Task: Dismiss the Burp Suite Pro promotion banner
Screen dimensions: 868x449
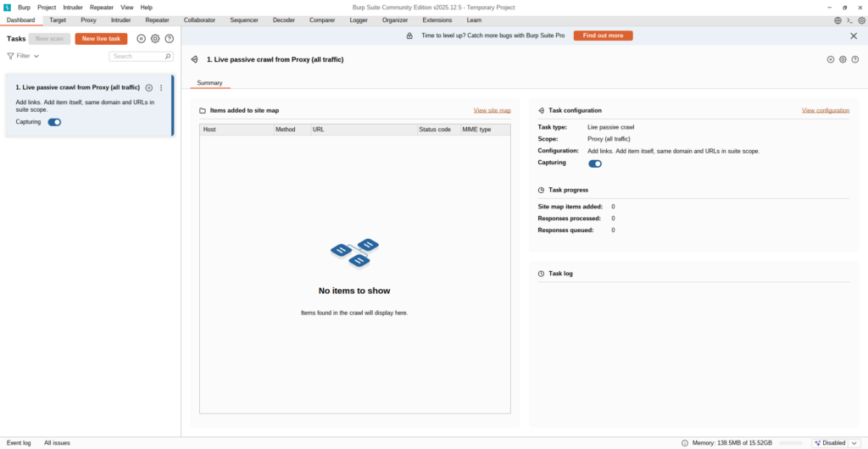Action: pos(854,36)
